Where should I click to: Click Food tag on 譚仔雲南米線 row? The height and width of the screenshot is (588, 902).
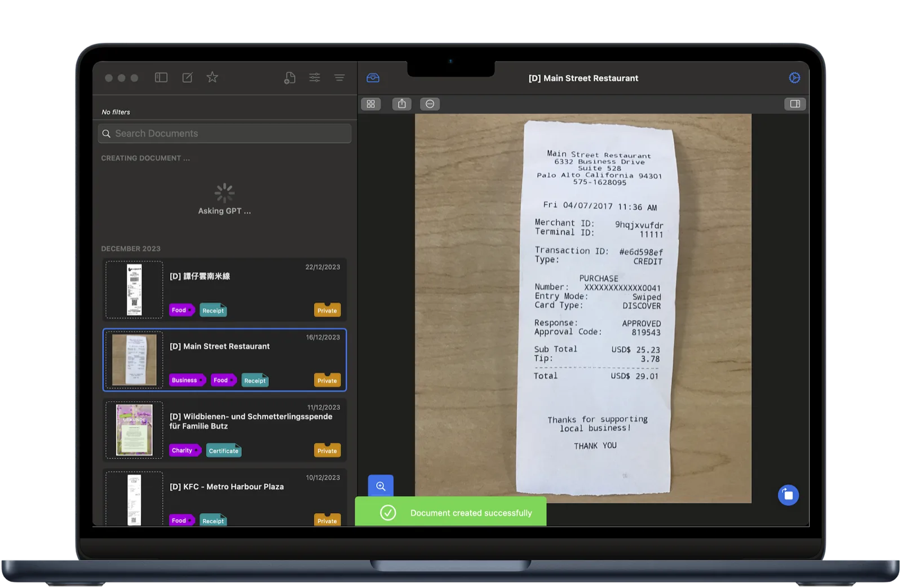tap(182, 310)
